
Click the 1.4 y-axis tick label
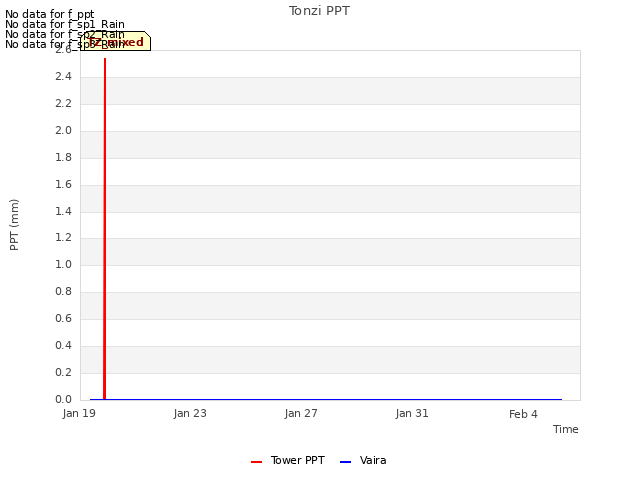pos(63,211)
